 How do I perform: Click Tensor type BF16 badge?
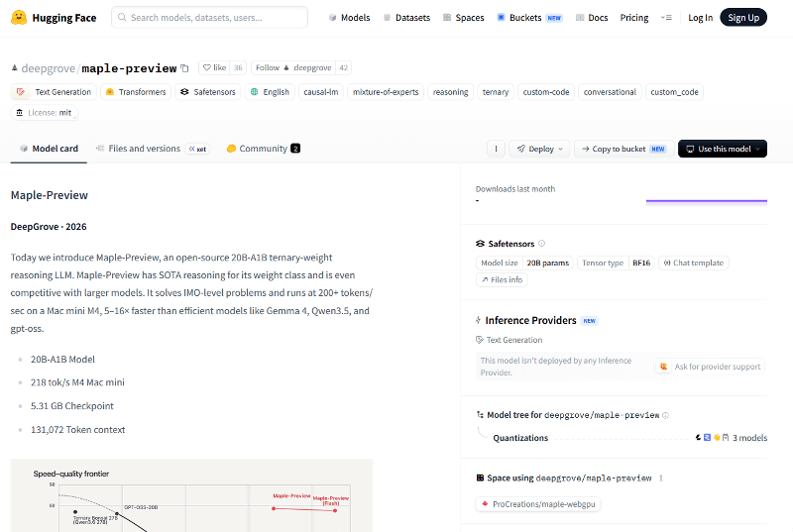(x=616, y=263)
